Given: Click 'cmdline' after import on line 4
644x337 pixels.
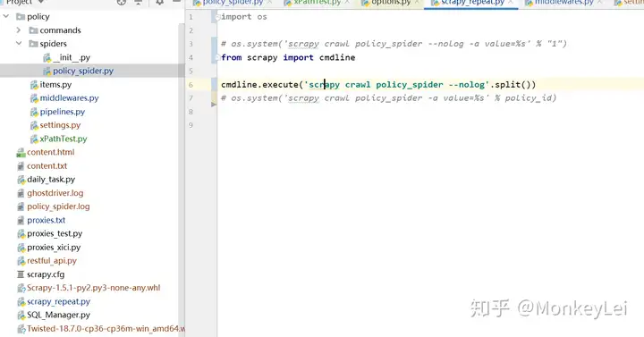Looking at the screenshot, I should 337,57.
